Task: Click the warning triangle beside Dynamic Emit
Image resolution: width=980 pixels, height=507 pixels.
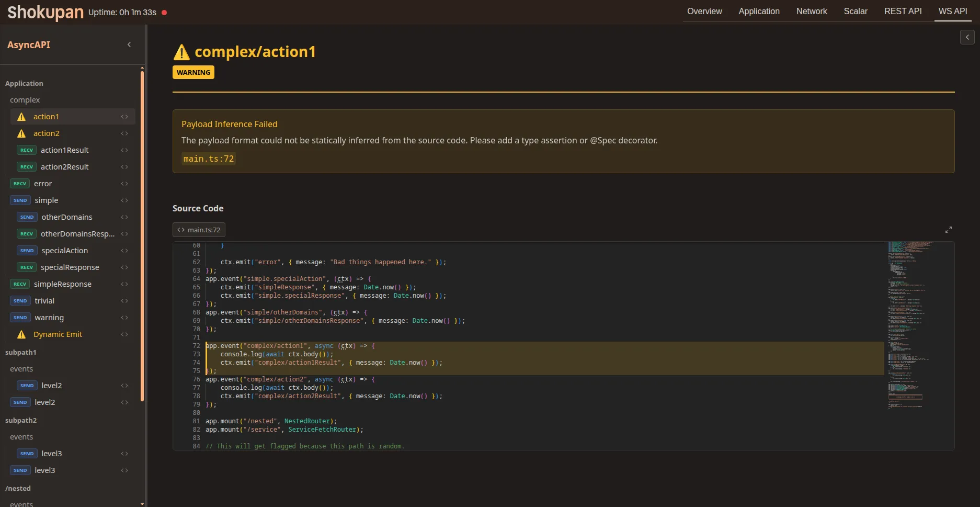Action: [x=21, y=334]
